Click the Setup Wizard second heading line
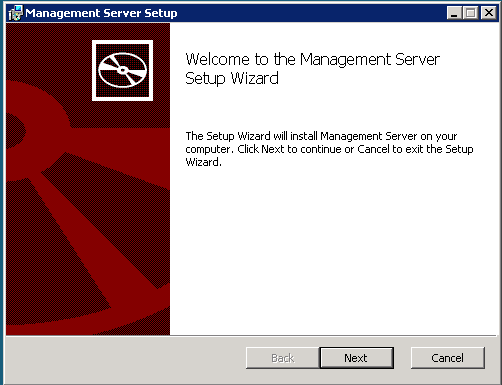This screenshot has width=502, height=385. point(232,79)
